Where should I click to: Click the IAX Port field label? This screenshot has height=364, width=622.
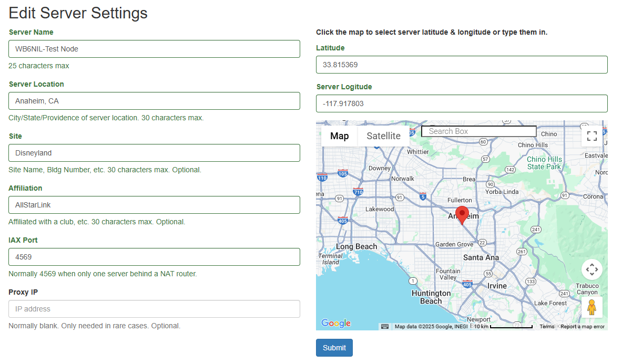pyautogui.click(x=23, y=240)
